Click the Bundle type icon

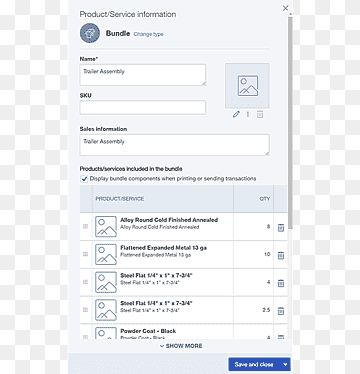(90, 33)
